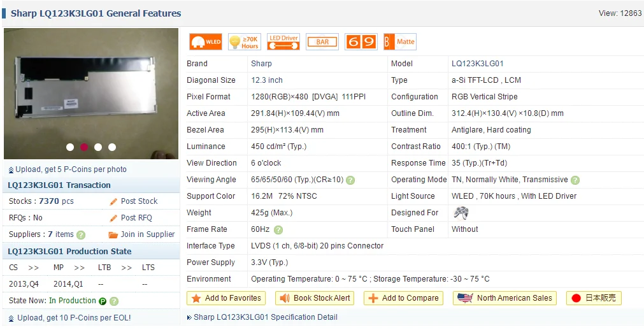Click the Antiglare, Hard coating treatment value
644x330 pixels.
coord(491,130)
